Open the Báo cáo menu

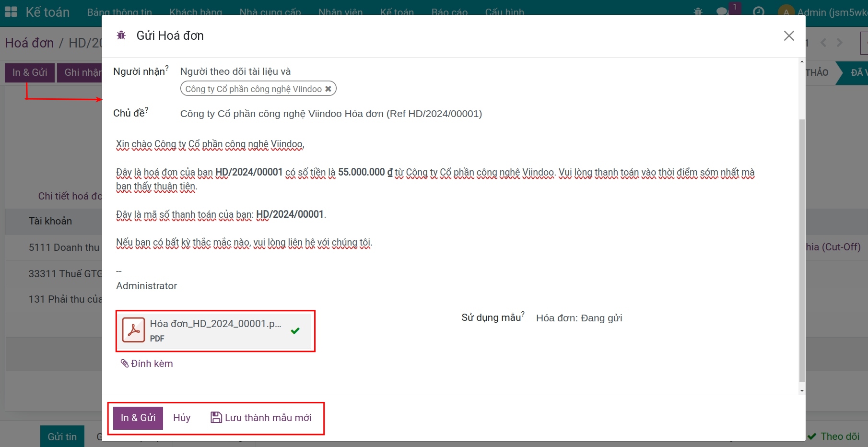click(x=449, y=12)
